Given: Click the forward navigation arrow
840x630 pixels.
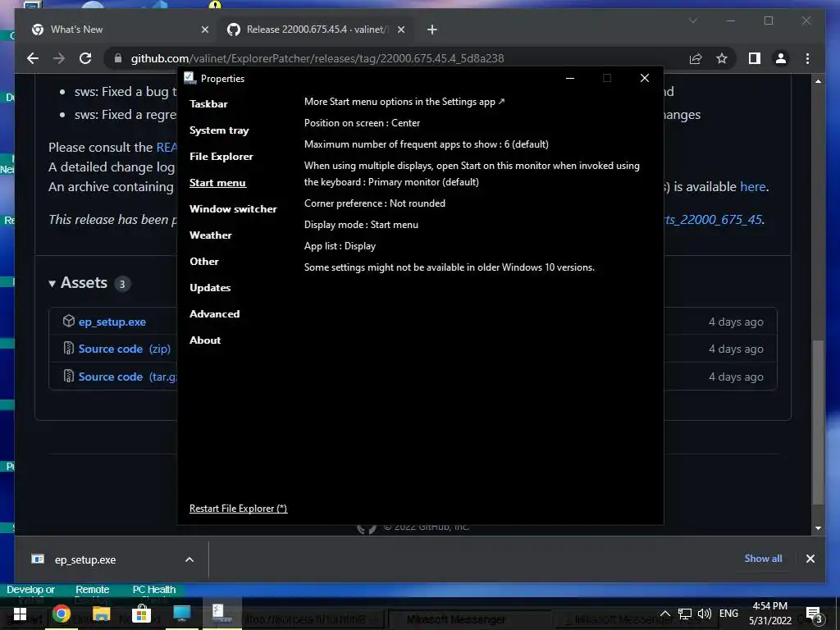Looking at the screenshot, I should (59, 58).
